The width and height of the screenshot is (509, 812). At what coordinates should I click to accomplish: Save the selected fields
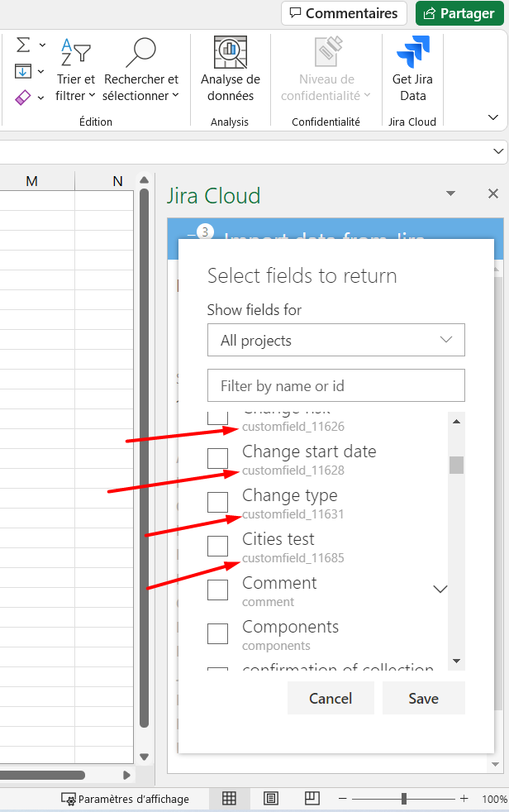coord(424,698)
